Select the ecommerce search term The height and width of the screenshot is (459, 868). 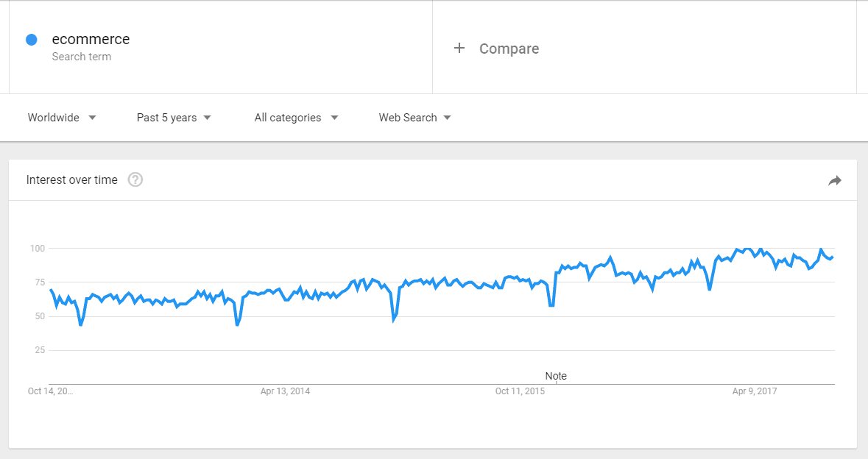(91, 39)
